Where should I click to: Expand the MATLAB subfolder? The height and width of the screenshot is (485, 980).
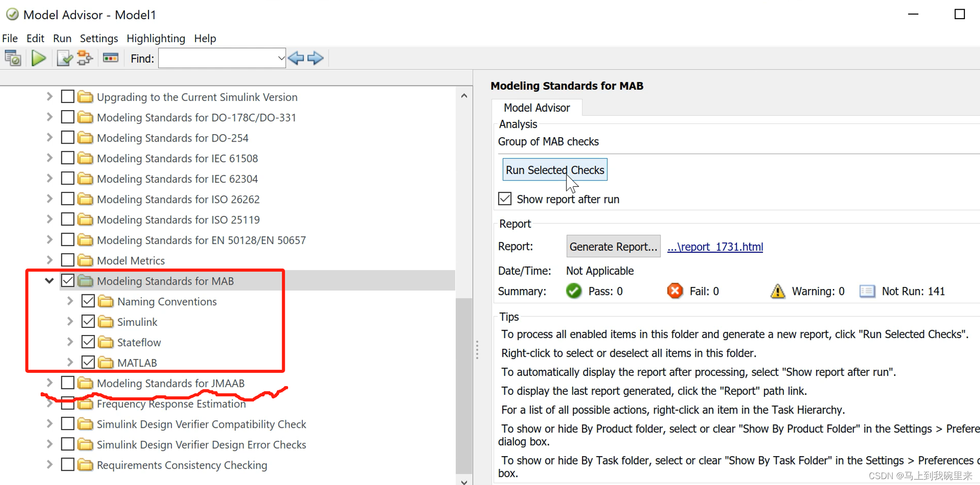[x=70, y=363]
